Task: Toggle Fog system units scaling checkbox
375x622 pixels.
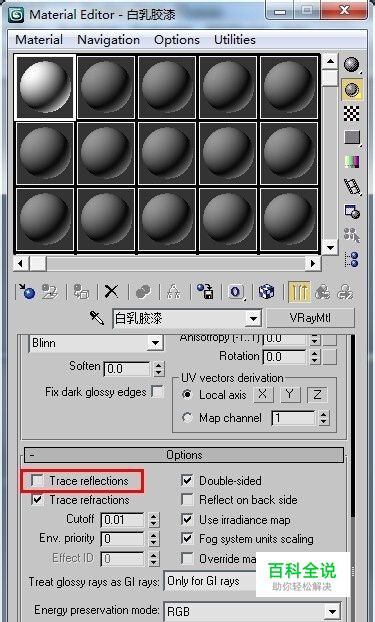Action: click(187, 539)
